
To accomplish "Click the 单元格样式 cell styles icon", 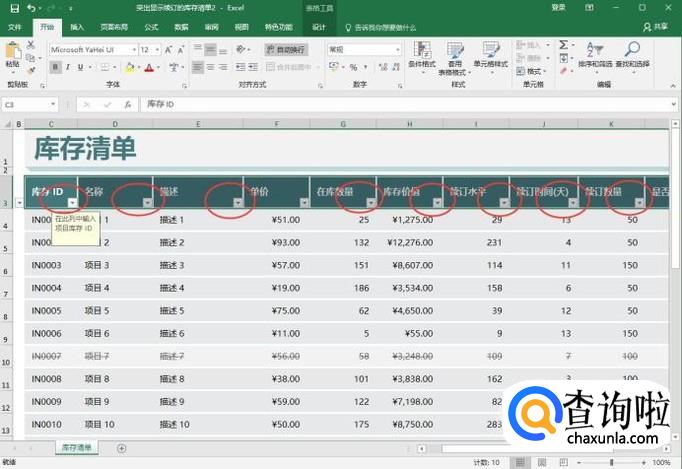I will pyautogui.click(x=490, y=55).
